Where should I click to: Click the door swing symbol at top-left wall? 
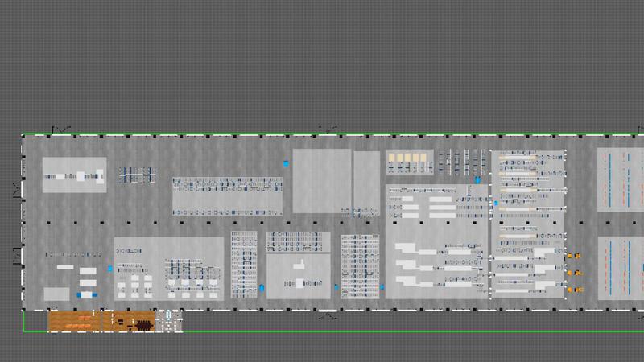pyautogui.click(x=60, y=130)
